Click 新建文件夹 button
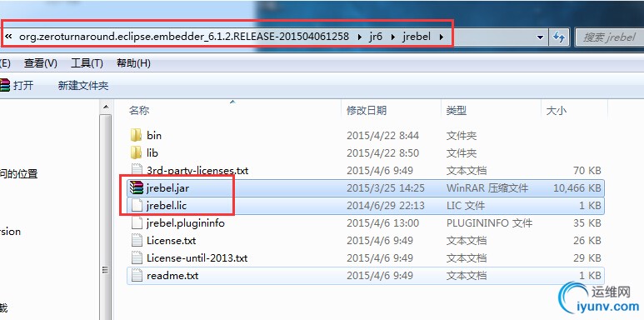This screenshot has height=320, width=644. [x=83, y=86]
